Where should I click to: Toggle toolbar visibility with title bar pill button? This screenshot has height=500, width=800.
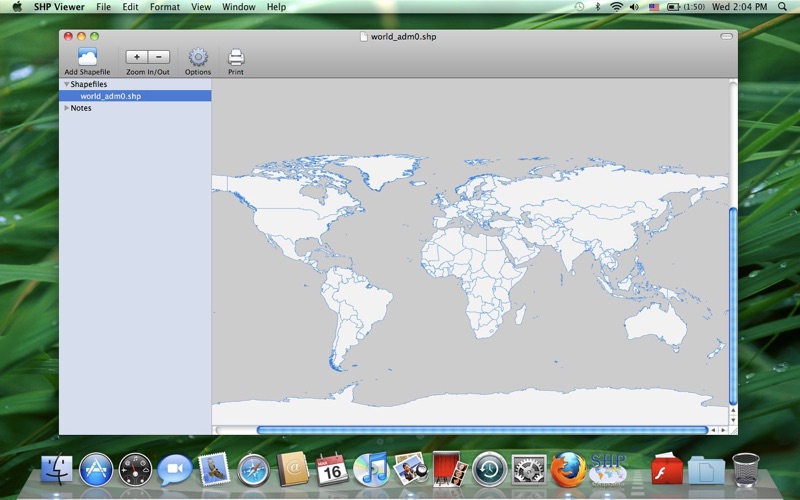[x=726, y=37]
